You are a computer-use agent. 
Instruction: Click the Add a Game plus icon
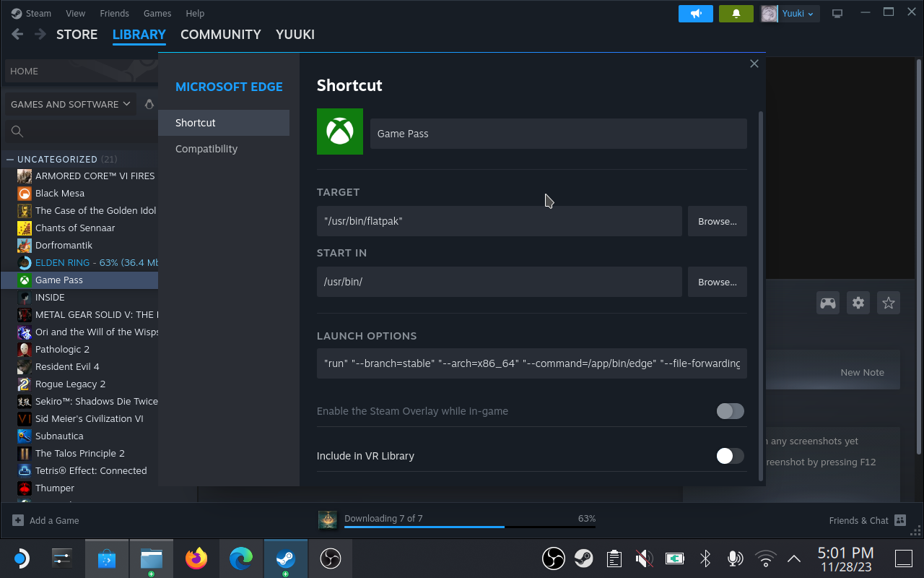18,520
